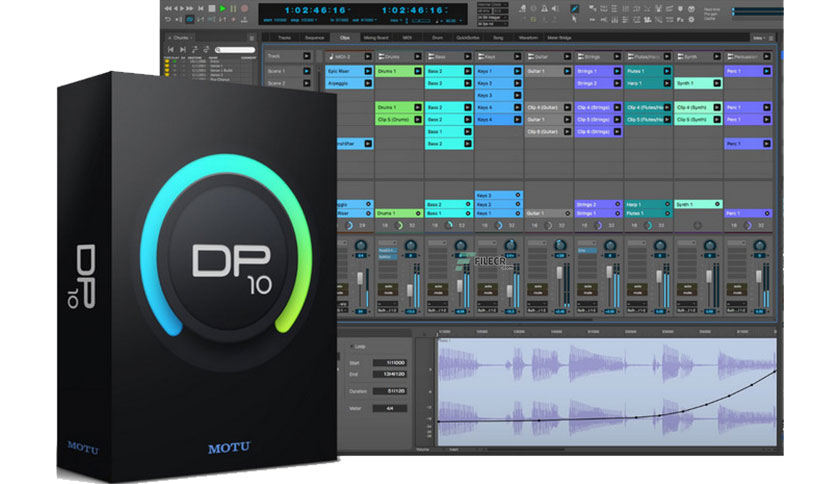Click play icon on Synth 1 clip
The height and width of the screenshot is (484, 836).
click(x=717, y=83)
